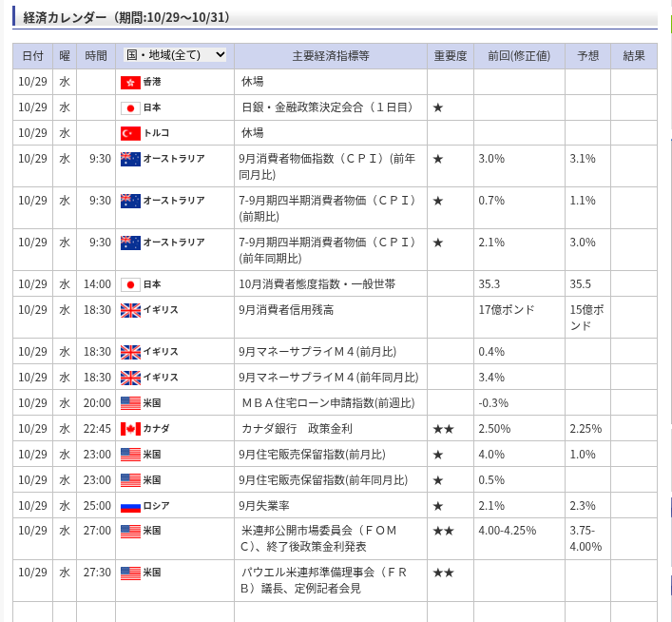Click the 重要度 column header
Image resolution: width=672 pixels, height=622 pixels.
tap(450, 56)
